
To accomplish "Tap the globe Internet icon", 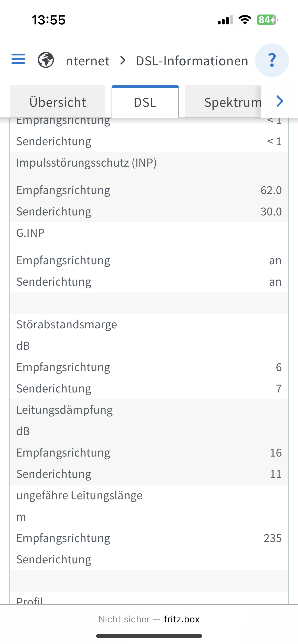I will pos(46,60).
